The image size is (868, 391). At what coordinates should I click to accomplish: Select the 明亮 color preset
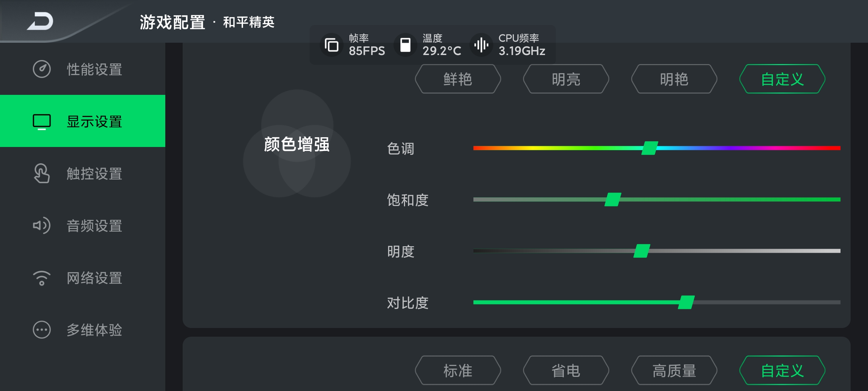coord(566,79)
